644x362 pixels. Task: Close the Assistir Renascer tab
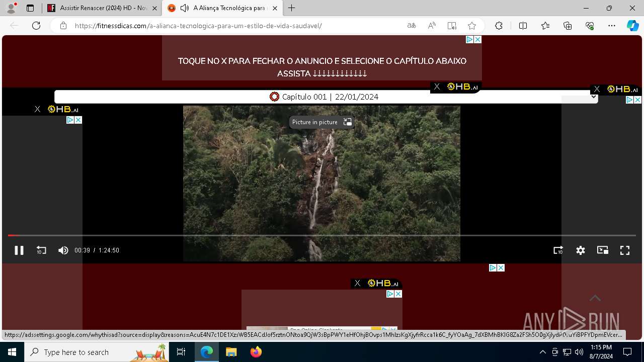[x=154, y=8]
